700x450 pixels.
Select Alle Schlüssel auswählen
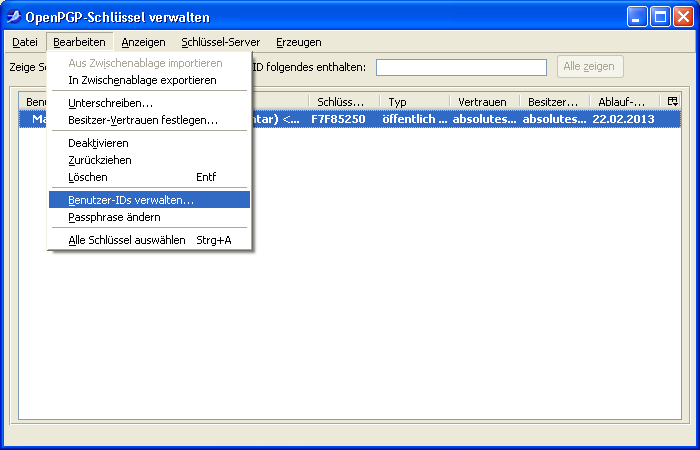(x=149, y=240)
